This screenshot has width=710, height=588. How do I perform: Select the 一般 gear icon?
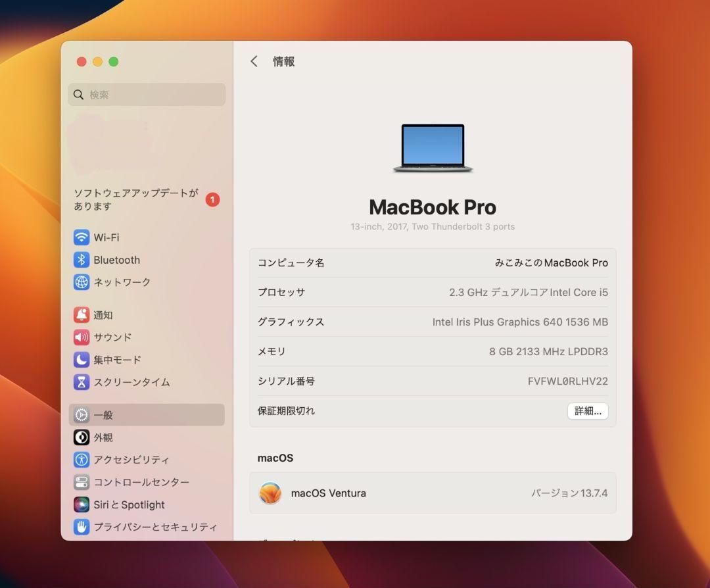82,415
